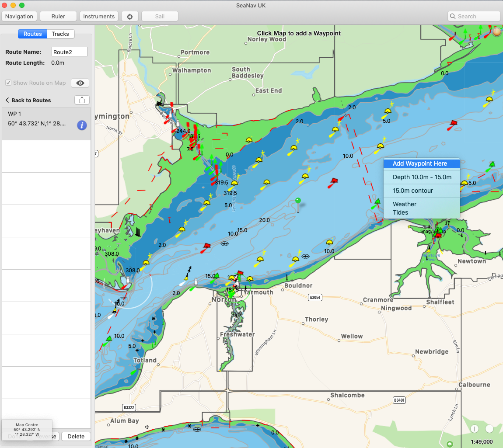Click the Calbourne place label
This screenshot has height=448, width=503.
pos(474,385)
